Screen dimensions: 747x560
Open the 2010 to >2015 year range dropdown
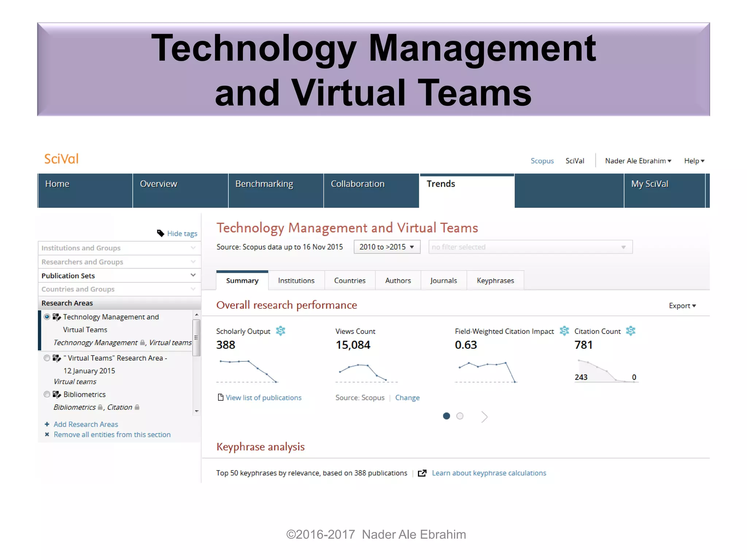click(x=387, y=247)
